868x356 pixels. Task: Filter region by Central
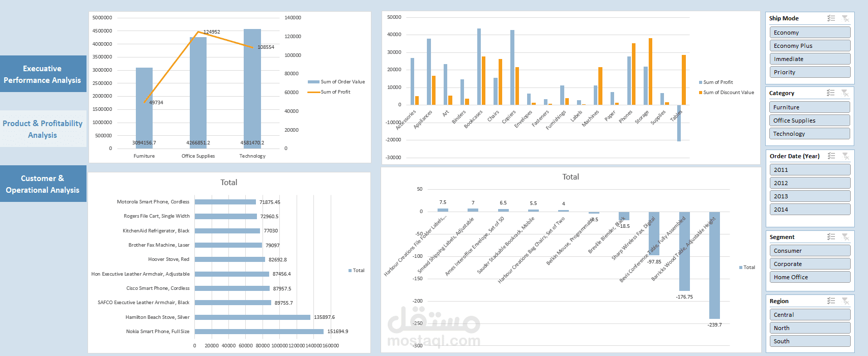click(810, 315)
